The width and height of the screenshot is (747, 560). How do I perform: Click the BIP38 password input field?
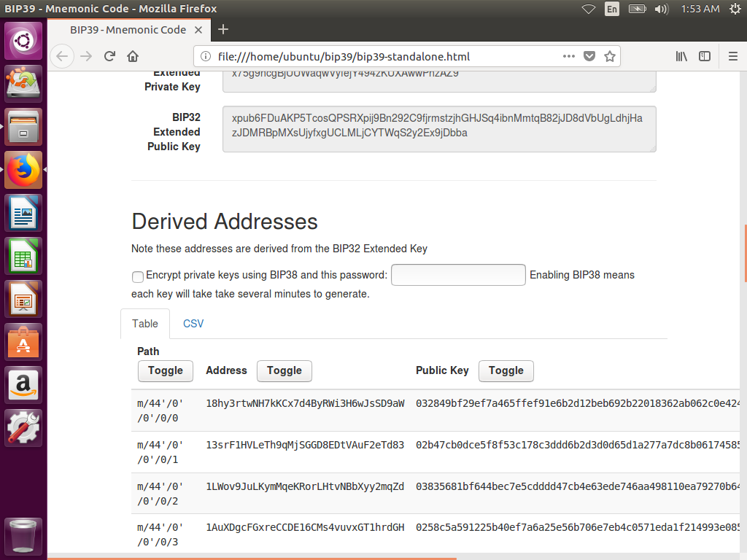[458, 275]
